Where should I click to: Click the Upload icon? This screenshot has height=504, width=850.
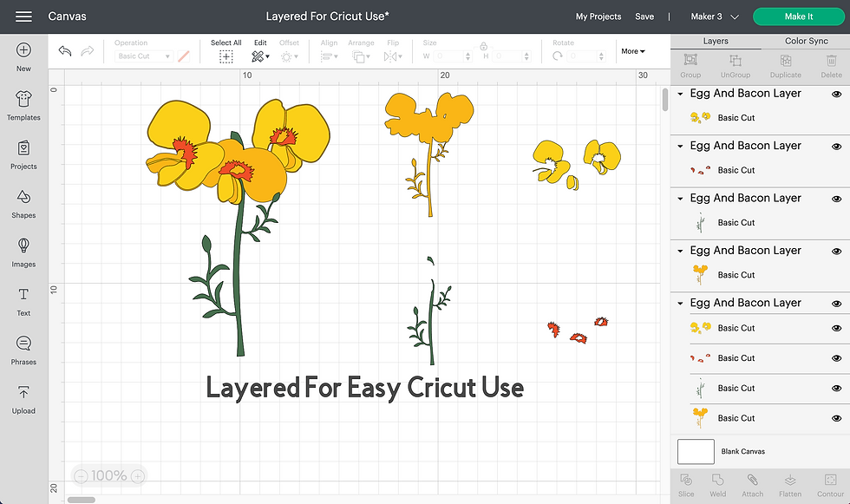click(23, 392)
